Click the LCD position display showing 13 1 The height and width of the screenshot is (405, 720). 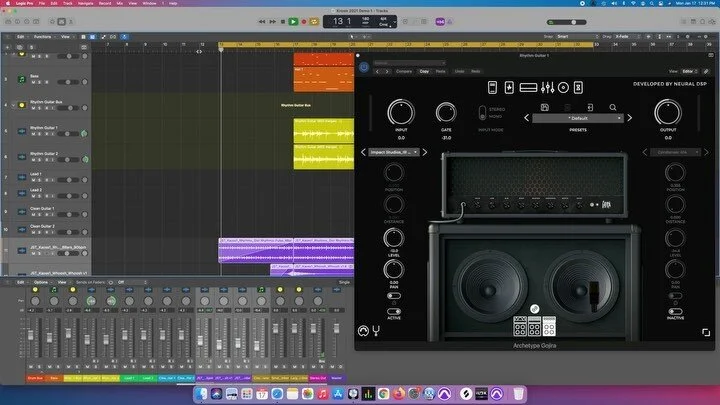pyautogui.click(x=343, y=21)
